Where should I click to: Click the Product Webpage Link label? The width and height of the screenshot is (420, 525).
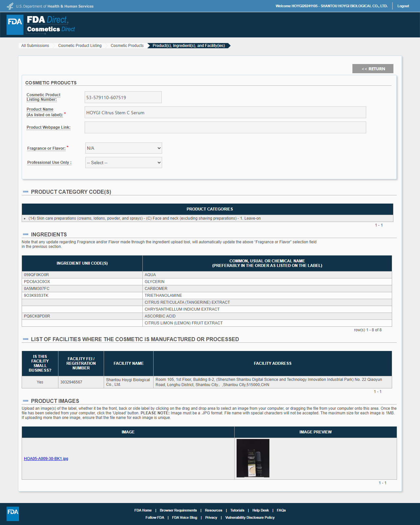49,127
